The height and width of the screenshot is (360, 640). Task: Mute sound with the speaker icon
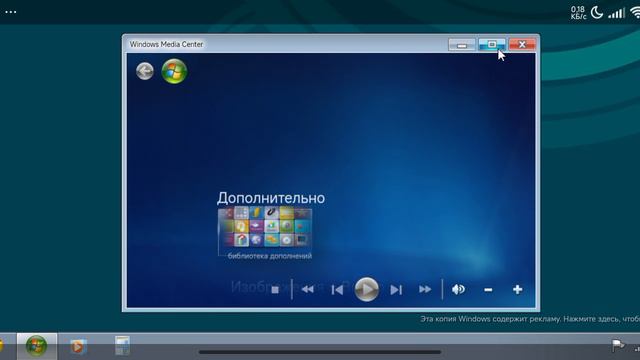point(458,289)
